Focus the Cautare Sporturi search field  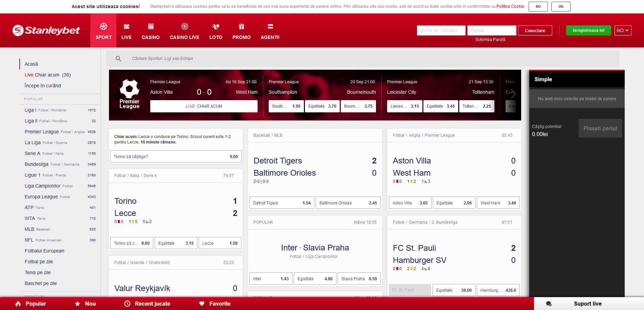tap(363, 59)
